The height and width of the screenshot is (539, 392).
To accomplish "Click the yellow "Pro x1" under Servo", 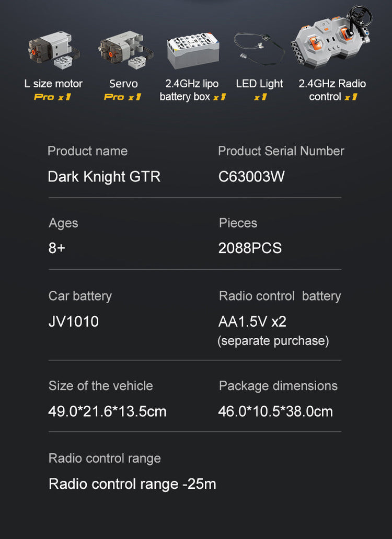I will pyautogui.click(x=123, y=97).
